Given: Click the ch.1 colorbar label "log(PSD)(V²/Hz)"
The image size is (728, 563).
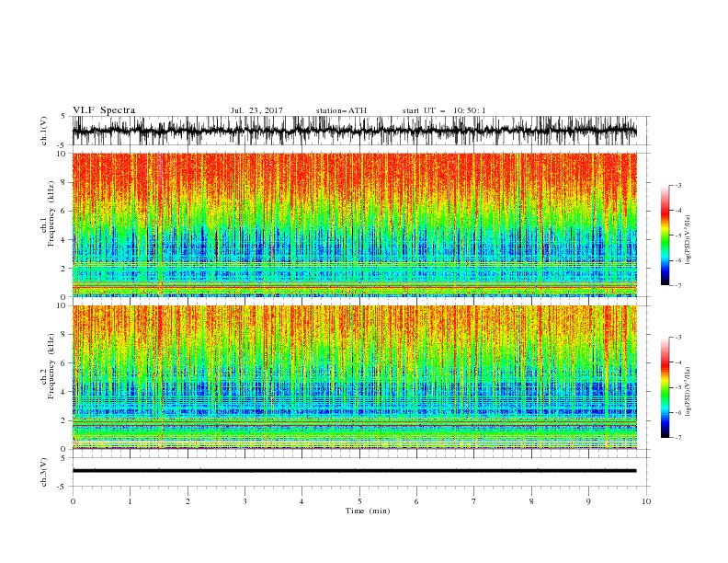Looking at the screenshot, I should 688,240.
